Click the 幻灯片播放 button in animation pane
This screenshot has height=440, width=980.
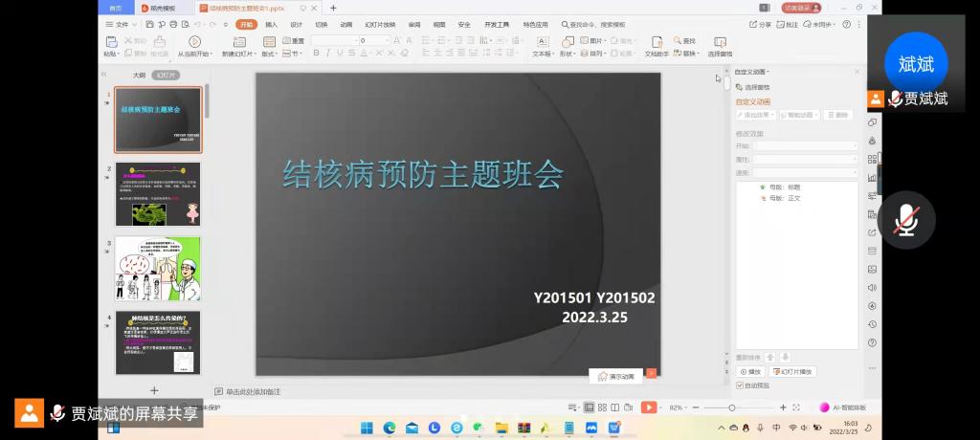tap(792, 371)
